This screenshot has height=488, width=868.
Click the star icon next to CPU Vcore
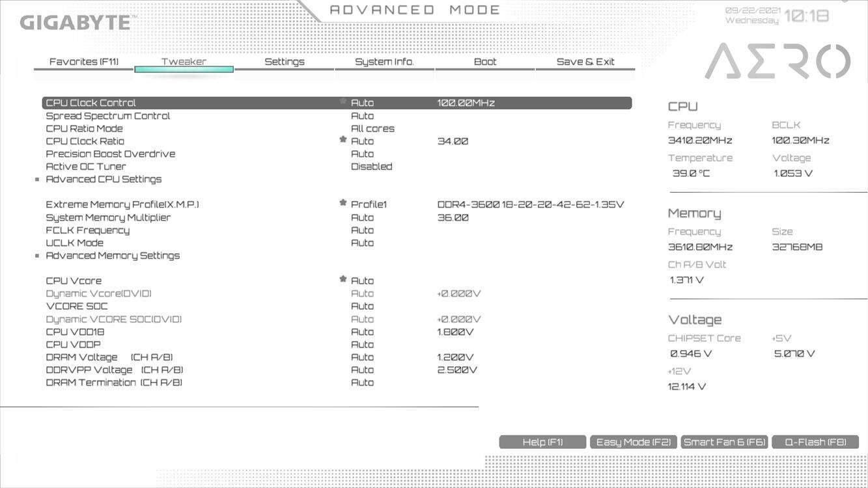point(343,279)
